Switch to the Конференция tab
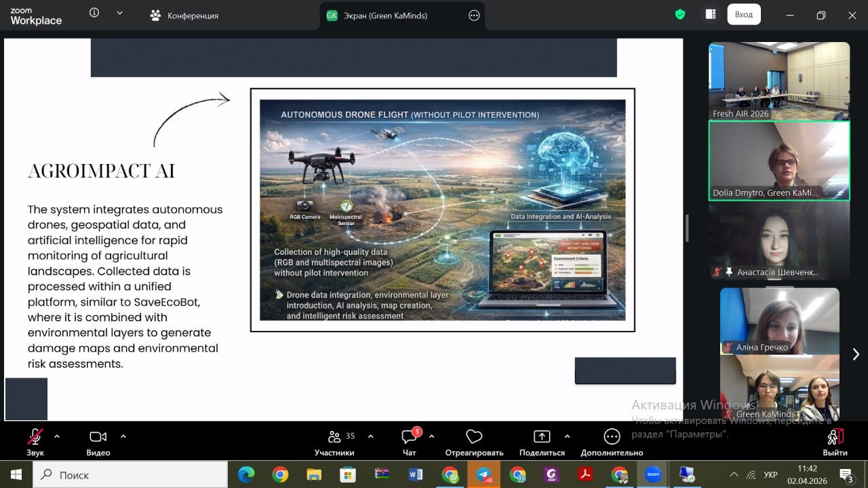Screen dimensions: 868x488 point(184,16)
